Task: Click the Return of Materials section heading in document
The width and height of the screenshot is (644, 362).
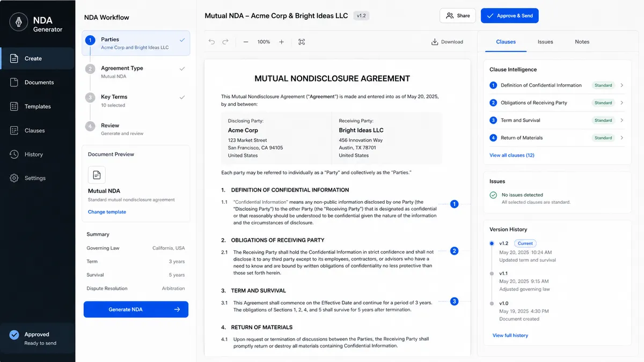Action: 261,327
